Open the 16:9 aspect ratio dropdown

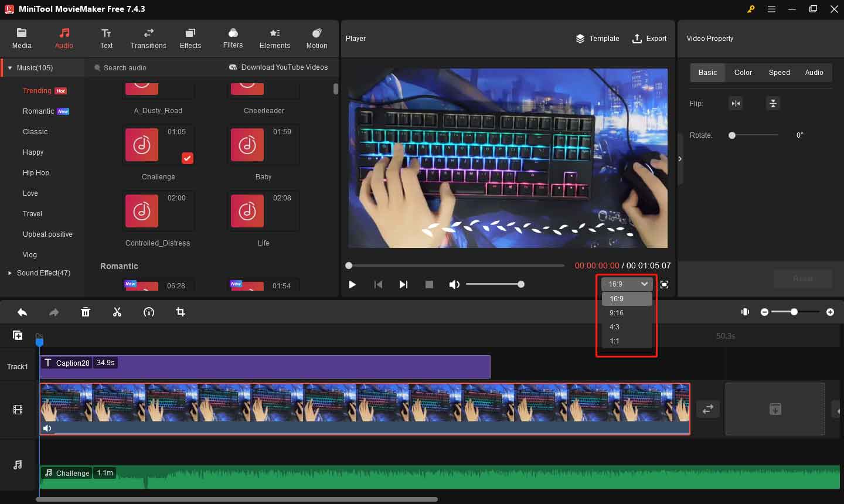(x=627, y=284)
